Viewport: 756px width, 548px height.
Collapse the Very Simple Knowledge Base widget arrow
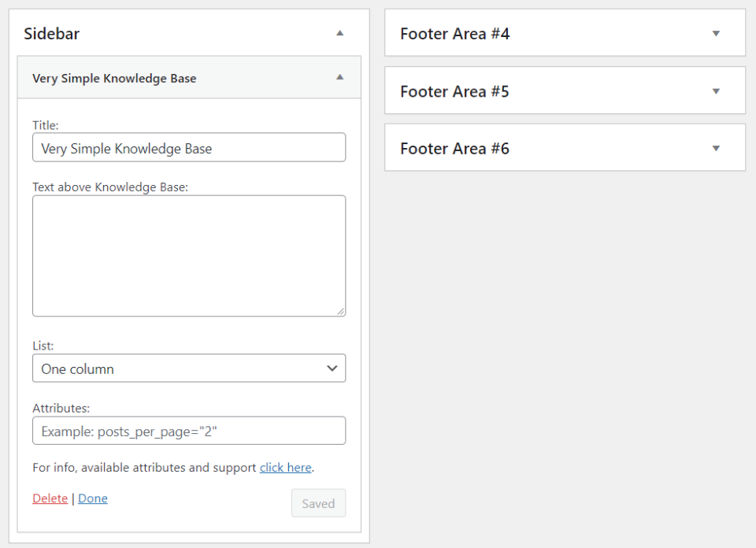click(339, 77)
